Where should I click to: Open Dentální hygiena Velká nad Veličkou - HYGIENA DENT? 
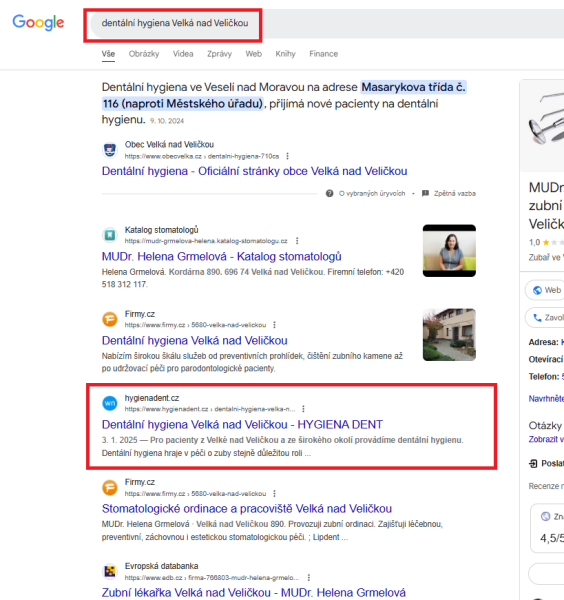[242, 424]
